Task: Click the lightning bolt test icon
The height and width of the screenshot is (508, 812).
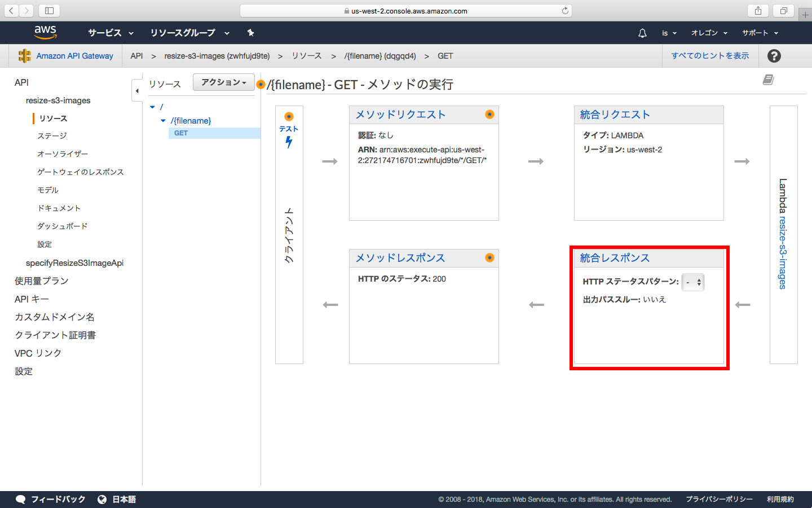Action: click(x=289, y=142)
